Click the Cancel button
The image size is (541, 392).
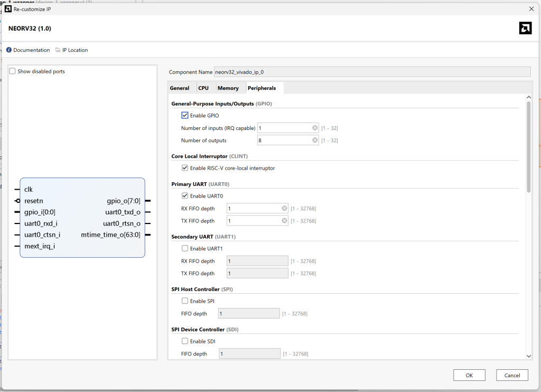tap(512, 375)
